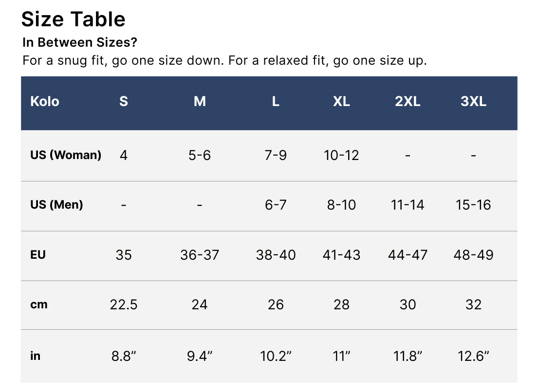Click the 12.6" inches cell
Viewport: 539px width, 392px height.
click(473, 356)
